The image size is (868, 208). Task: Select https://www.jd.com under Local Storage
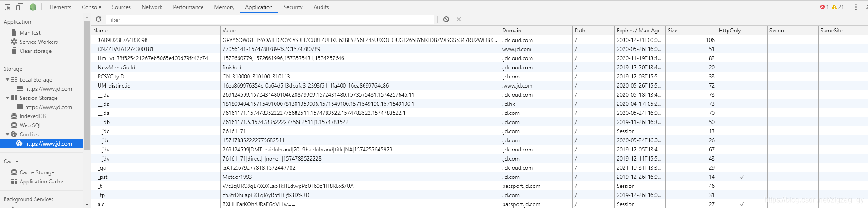coord(48,89)
